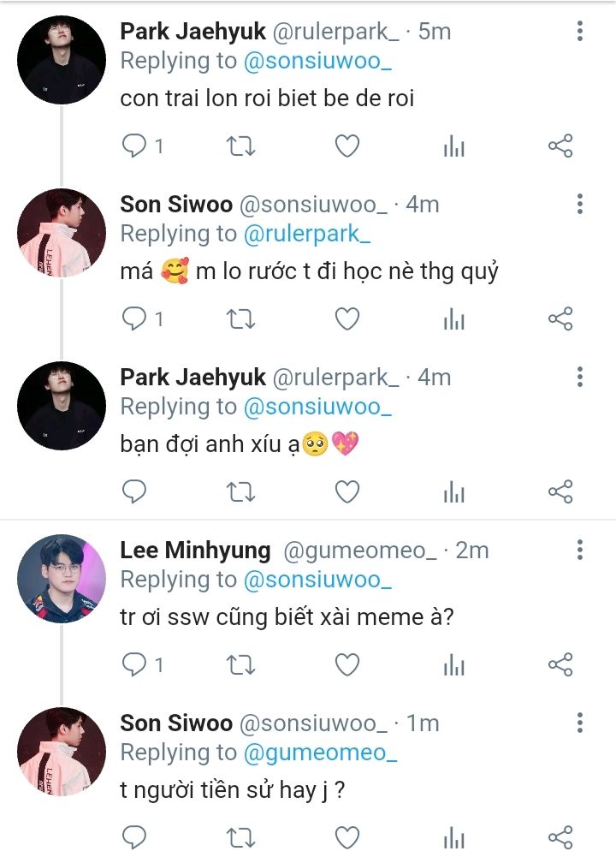View analytics of Son Siwoo's 'thg quỷ' tweet

click(453, 319)
